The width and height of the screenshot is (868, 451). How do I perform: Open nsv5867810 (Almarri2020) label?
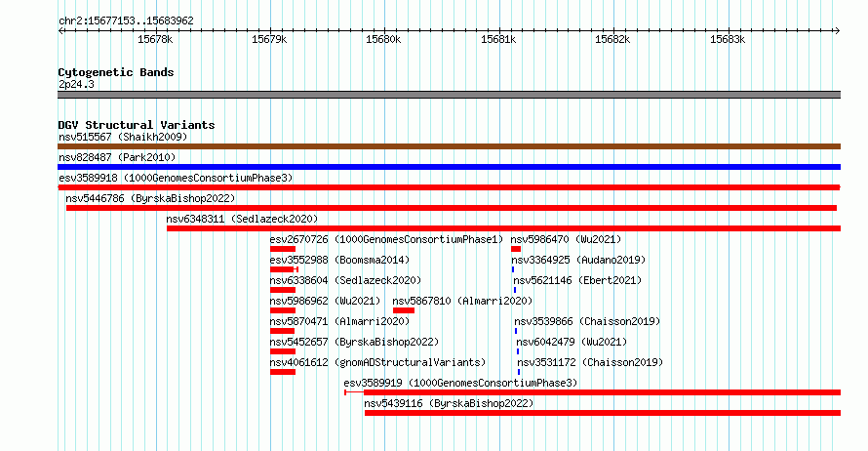coord(462,301)
